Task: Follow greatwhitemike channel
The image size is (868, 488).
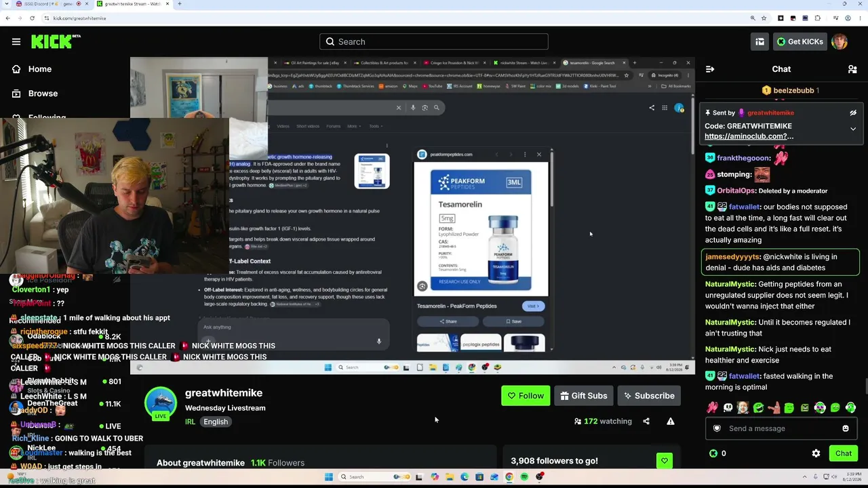Action: (526, 396)
